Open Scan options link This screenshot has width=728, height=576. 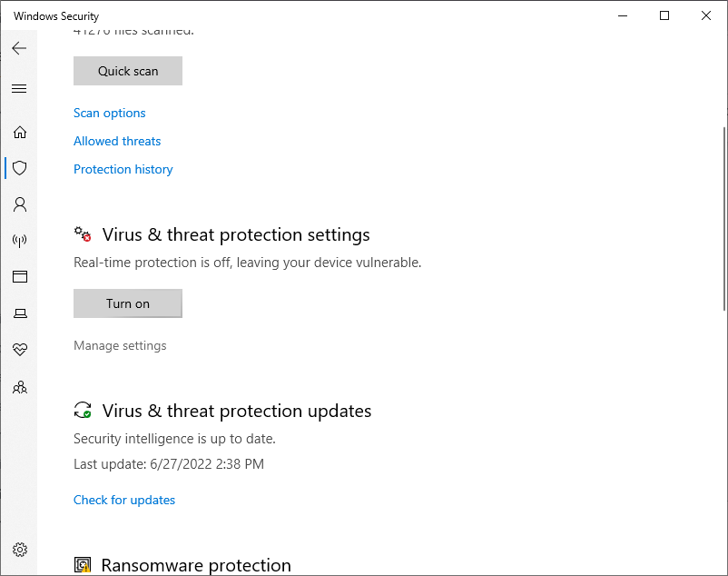coord(110,113)
